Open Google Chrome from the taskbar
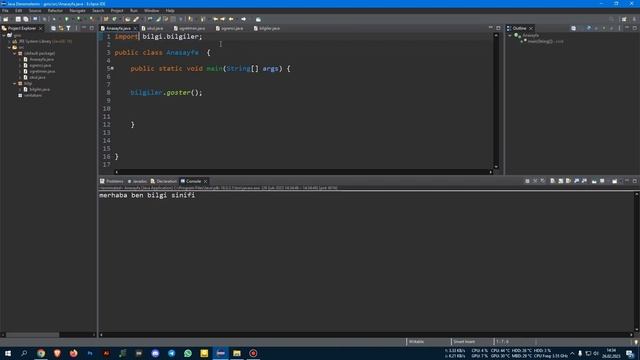The height and width of the screenshot is (360, 640). tap(41, 353)
